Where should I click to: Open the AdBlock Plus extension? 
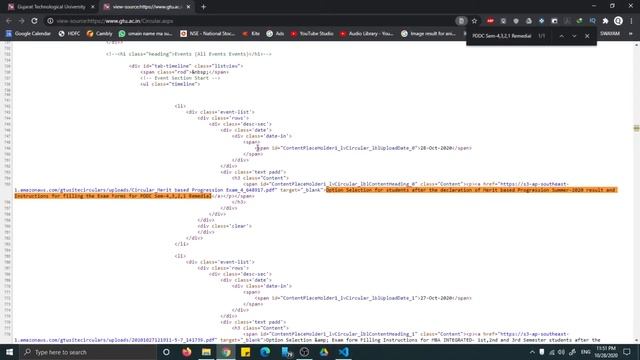coord(490,21)
